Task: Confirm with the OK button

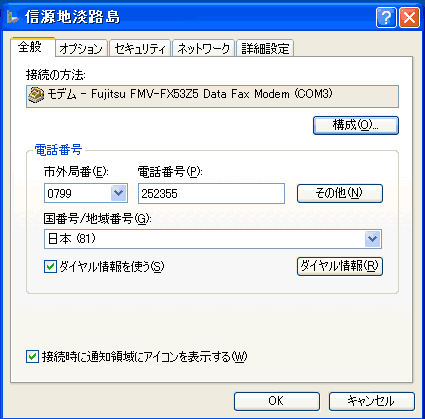Action: tap(277, 401)
